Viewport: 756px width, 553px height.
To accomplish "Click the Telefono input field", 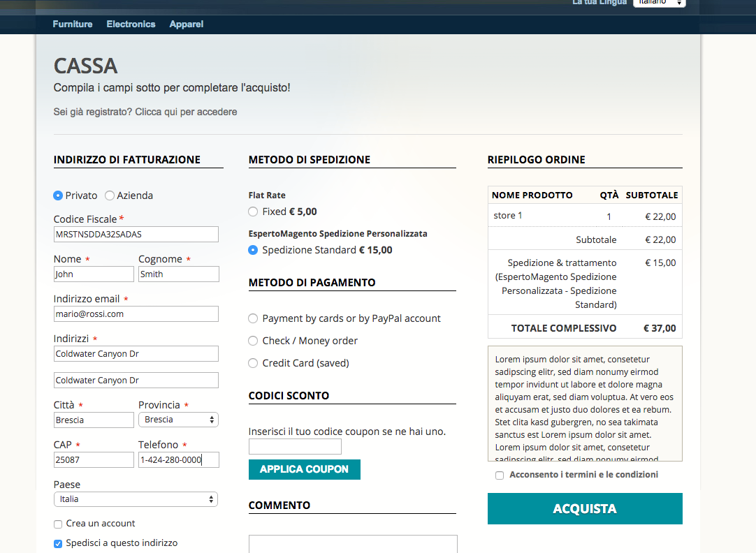I will (178, 459).
